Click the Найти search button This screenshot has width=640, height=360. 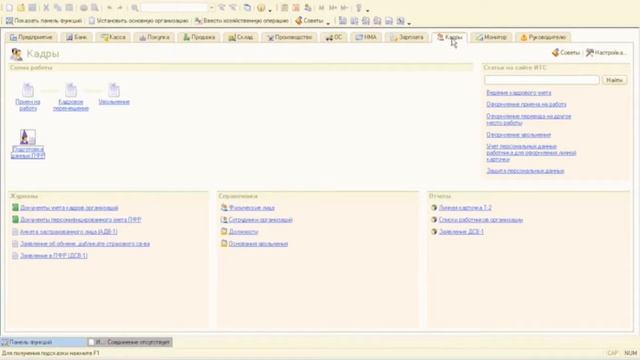coord(614,80)
